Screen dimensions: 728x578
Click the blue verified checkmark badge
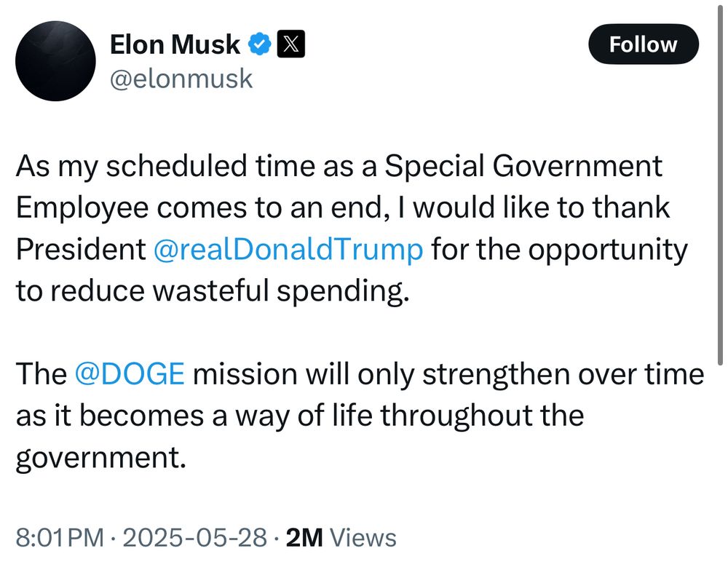click(x=259, y=45)
